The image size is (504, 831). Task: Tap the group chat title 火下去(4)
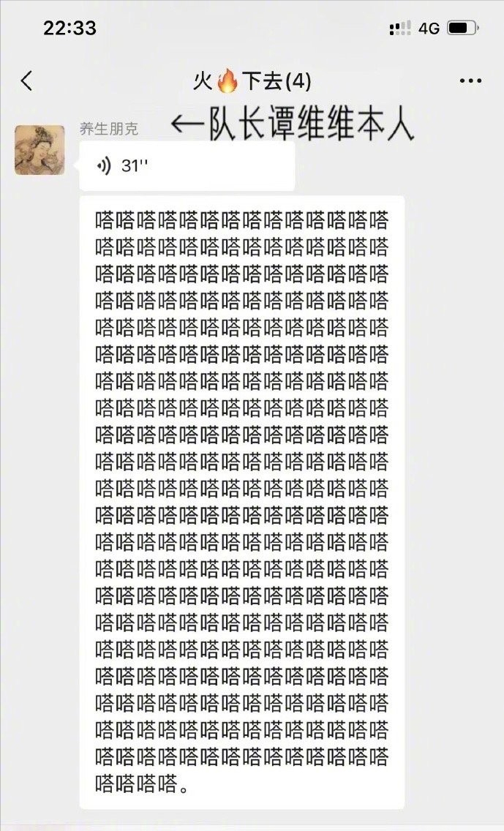[252, 81]
